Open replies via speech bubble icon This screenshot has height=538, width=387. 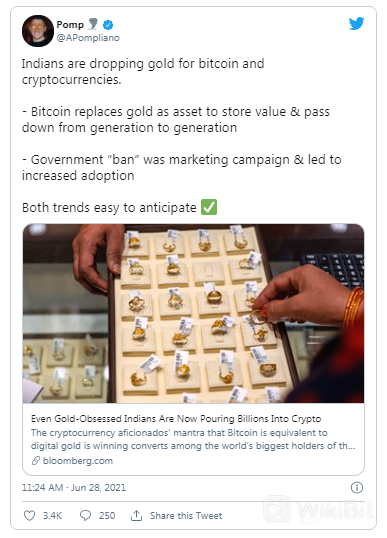pyautogui.click(x=85, y=515)
